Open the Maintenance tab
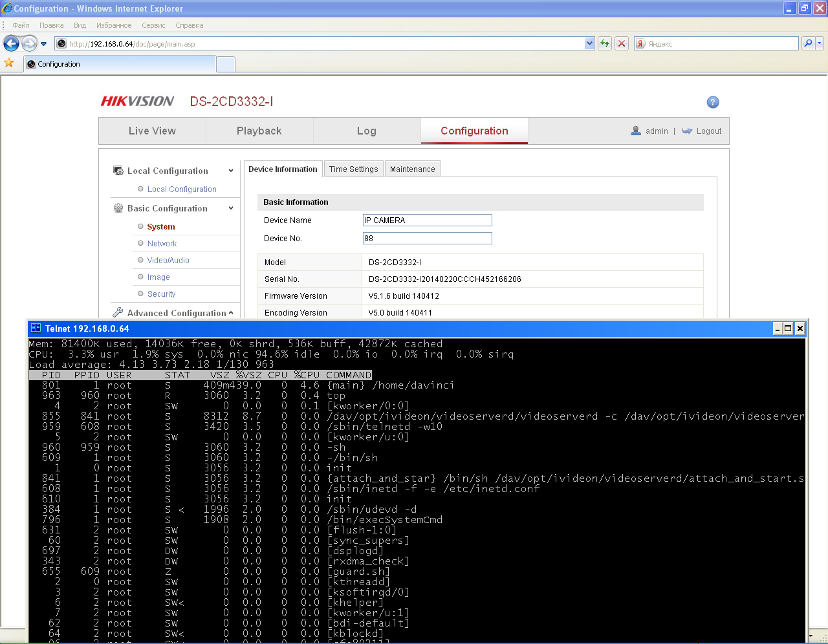Viewport: 828px width, 644px height. [x=413, y=169]
